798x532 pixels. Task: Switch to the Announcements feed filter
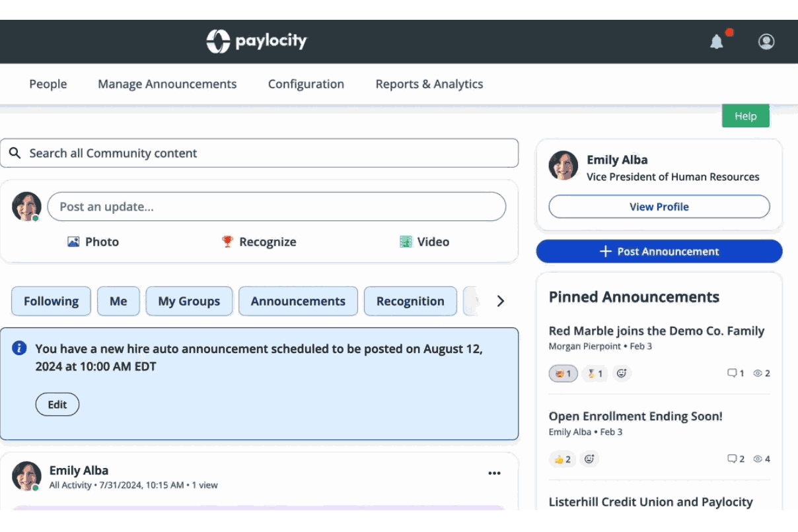click(298, 301)
